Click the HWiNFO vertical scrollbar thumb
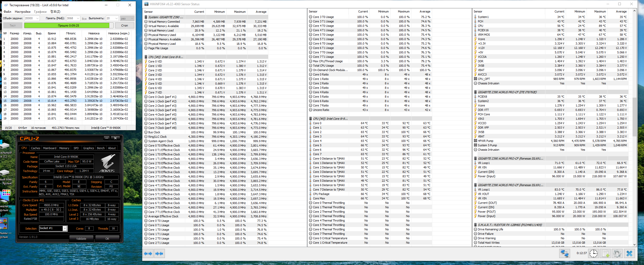 tap(634, 117)
